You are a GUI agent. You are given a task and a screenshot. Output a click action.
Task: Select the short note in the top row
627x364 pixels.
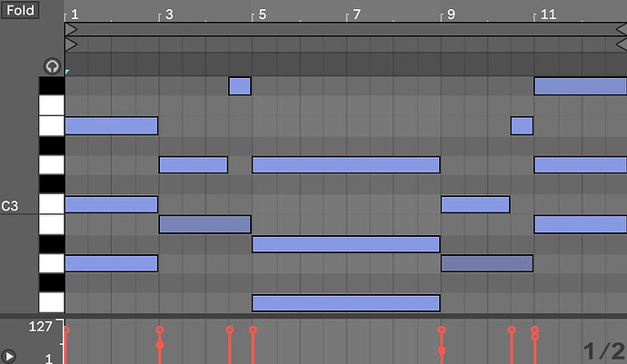click(x=239, y=86)
